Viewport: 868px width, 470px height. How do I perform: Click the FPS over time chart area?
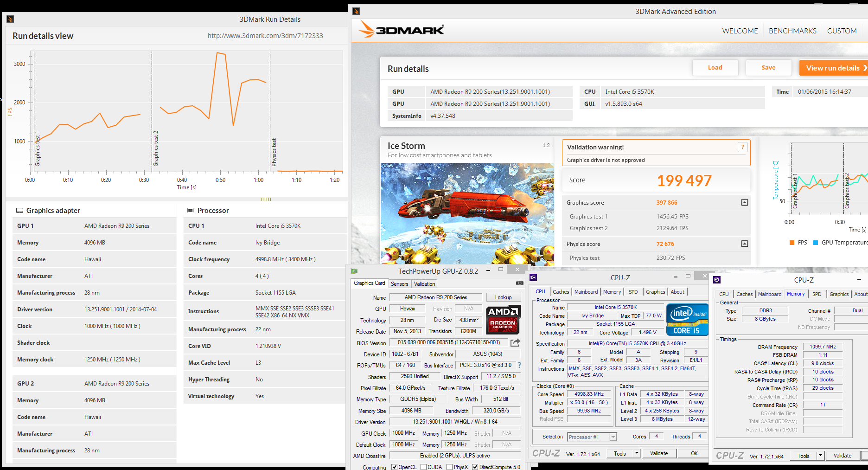[186, 111]
